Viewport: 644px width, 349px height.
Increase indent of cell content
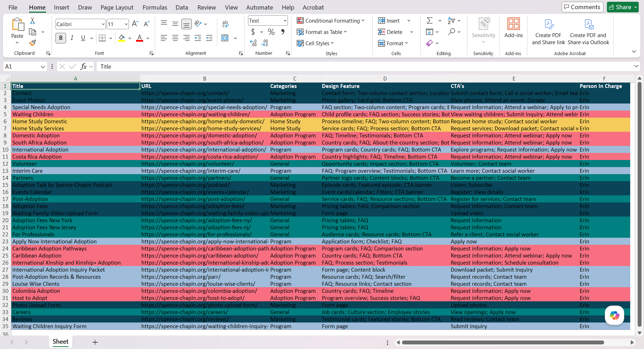pos(209,38)
